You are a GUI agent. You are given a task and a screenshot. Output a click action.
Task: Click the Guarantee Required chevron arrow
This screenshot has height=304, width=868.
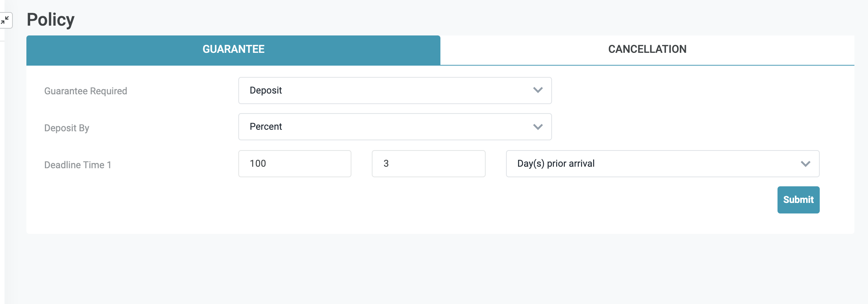(538, 91)
